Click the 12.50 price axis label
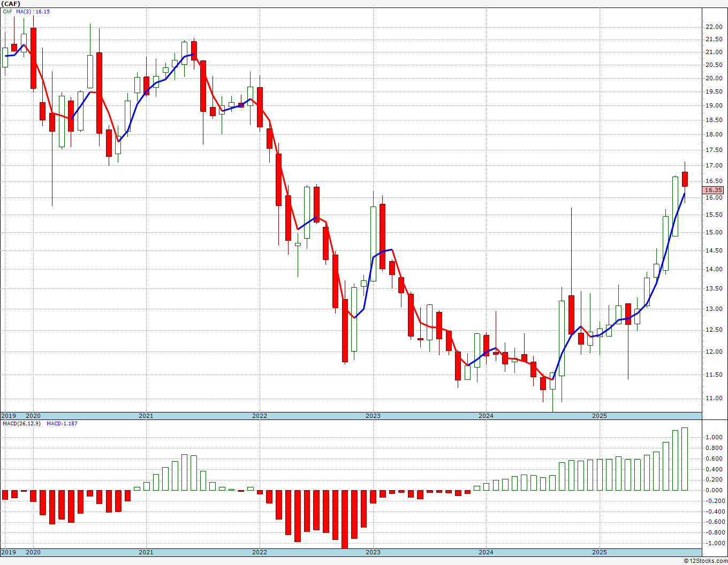This screenshot has width=728, height=565. click(713, 330)
